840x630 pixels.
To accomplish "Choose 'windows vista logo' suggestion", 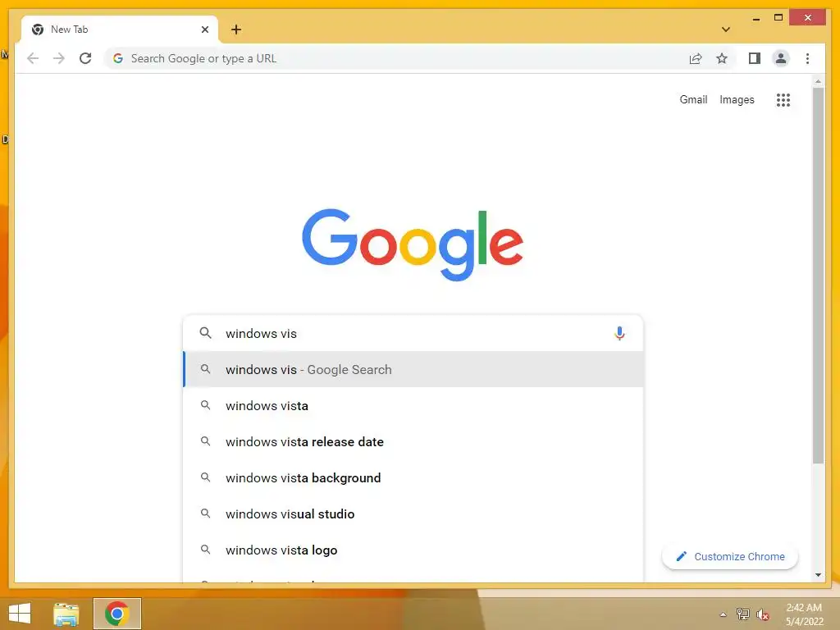I will tap(413, 550).
